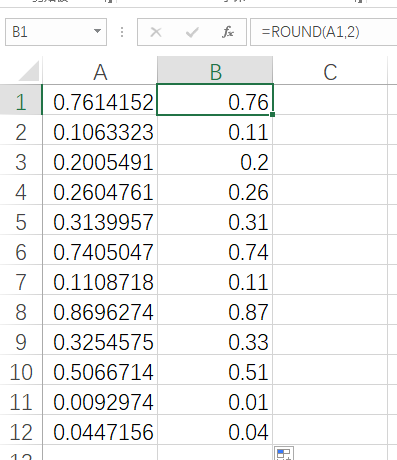This screenshot has height=460, width=397.
Task: Click cell containing 0.0447156
Action: point(100,430)
